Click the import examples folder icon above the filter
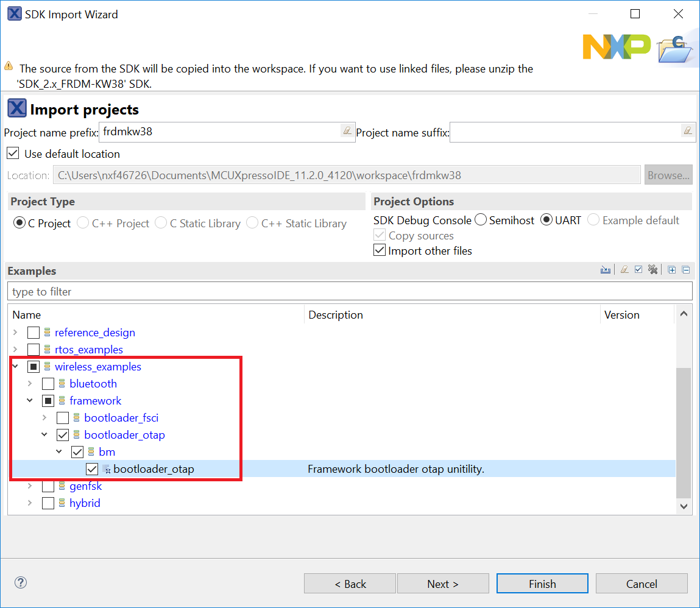The image size is (700, 608). [x=606, y=269]
